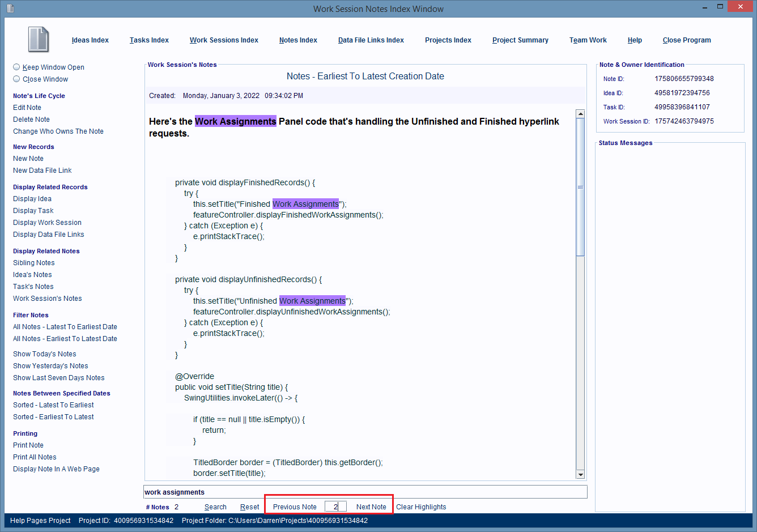Open the Projects Index menu
The height and width of the screenshot is (532, 757).
[448, 40]
